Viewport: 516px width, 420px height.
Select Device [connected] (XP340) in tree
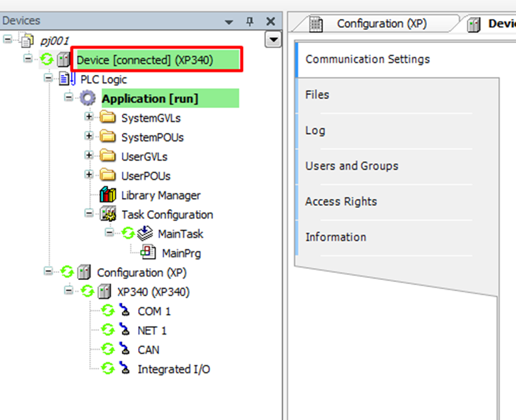[154, 60]
